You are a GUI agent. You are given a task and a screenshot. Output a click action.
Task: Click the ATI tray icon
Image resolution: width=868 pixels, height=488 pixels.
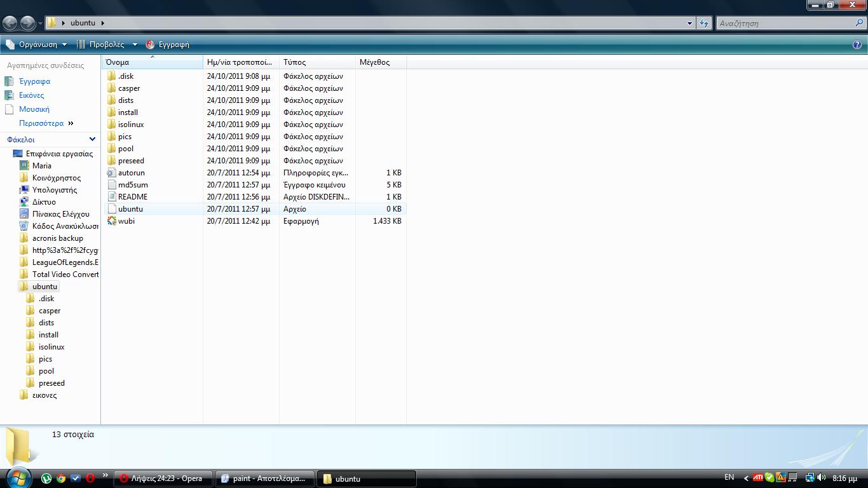click(758, 477)
